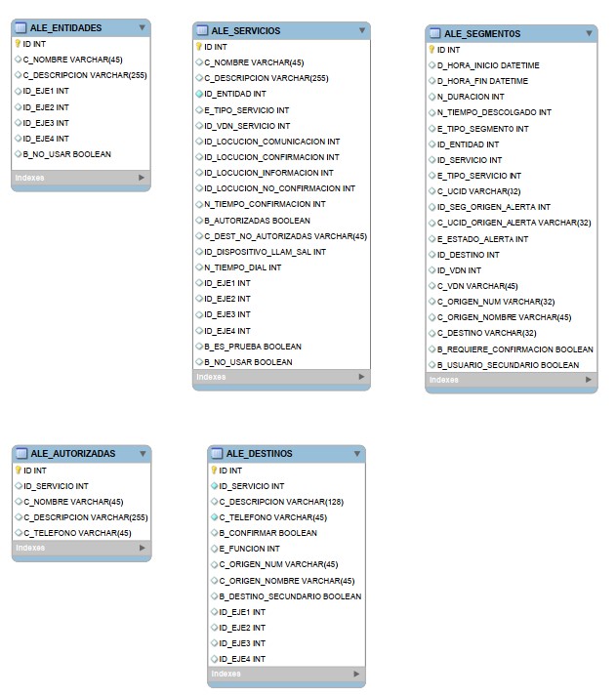The width and height of the screenshot is (616, 697).
Task: Select N_TIEMPO_DESCOLGADO INT column
Action: point(494,112)
